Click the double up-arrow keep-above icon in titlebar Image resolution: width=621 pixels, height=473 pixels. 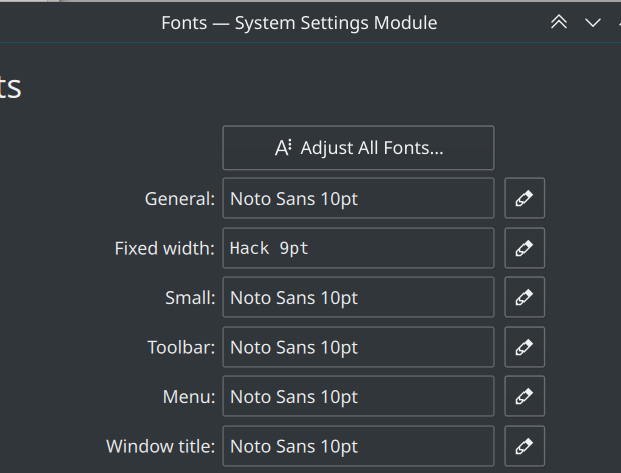[x=559, y=22]
